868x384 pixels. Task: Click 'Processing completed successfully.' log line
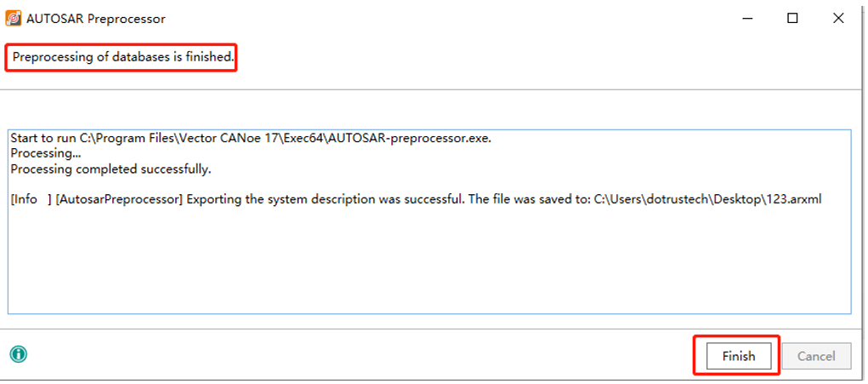click(x=111, y=169)
